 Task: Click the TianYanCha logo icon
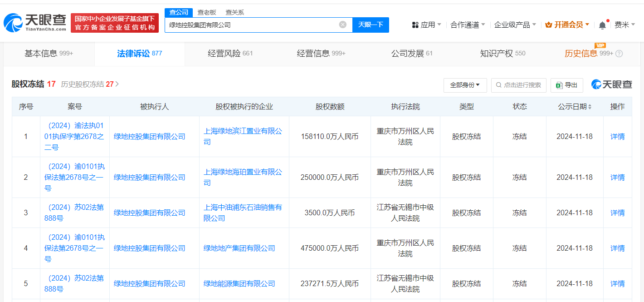coord(13,23)
